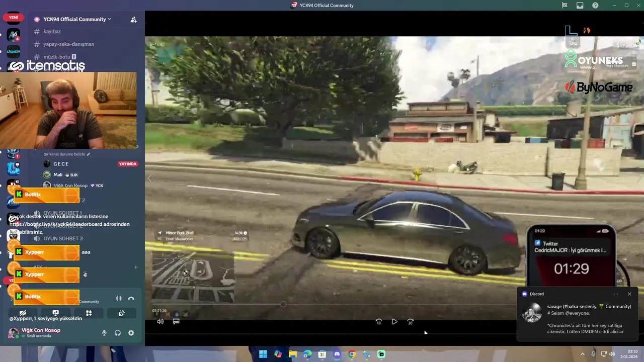Open Microsoft Store from taskbar
644x362 pixels.
pos(322,354)
